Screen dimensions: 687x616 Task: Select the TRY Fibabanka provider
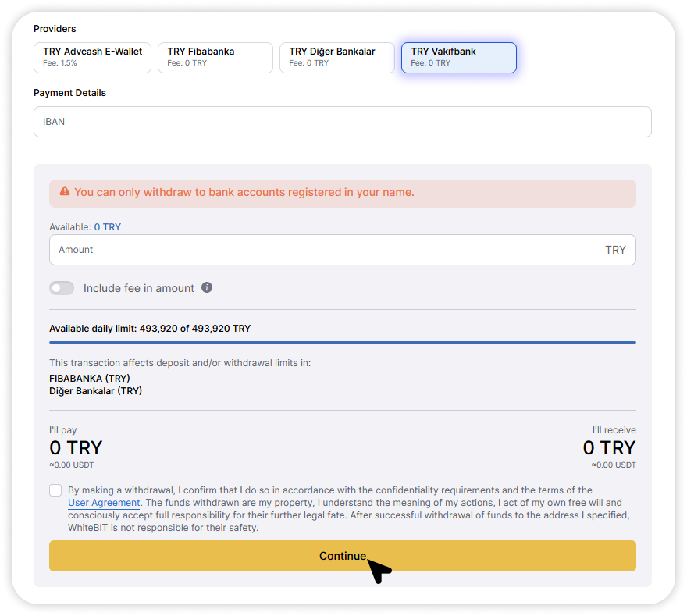click(215, 58)
